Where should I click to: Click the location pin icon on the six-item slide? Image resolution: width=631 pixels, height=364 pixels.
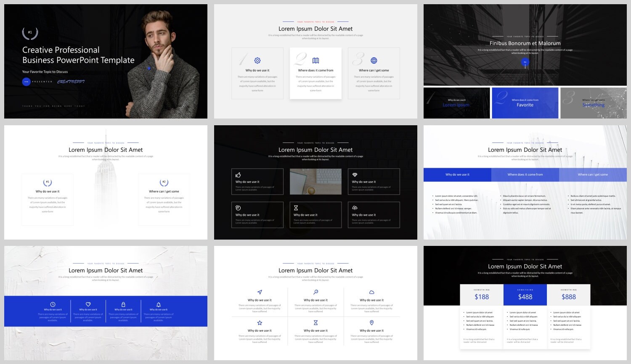click(371, 323)
